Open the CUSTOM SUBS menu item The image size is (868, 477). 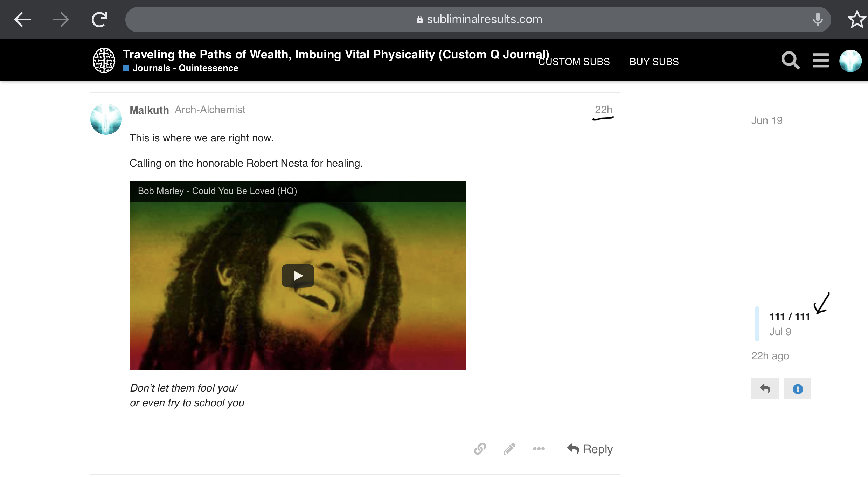pyautogui.click(x=574, y=62)
